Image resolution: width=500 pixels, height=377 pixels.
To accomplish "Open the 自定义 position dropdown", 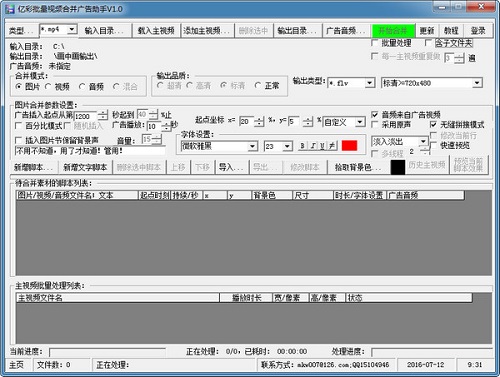I will (x=360, y=122).
